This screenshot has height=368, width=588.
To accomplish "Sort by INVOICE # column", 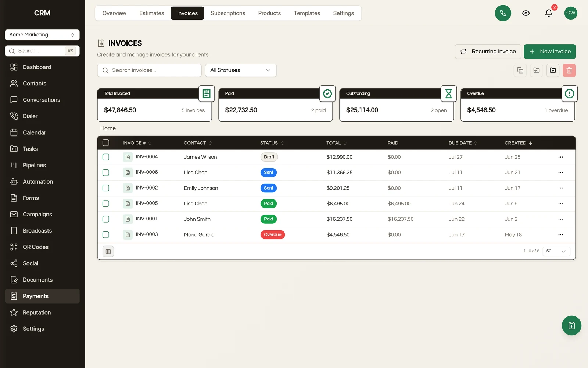I will pos(137,143).
